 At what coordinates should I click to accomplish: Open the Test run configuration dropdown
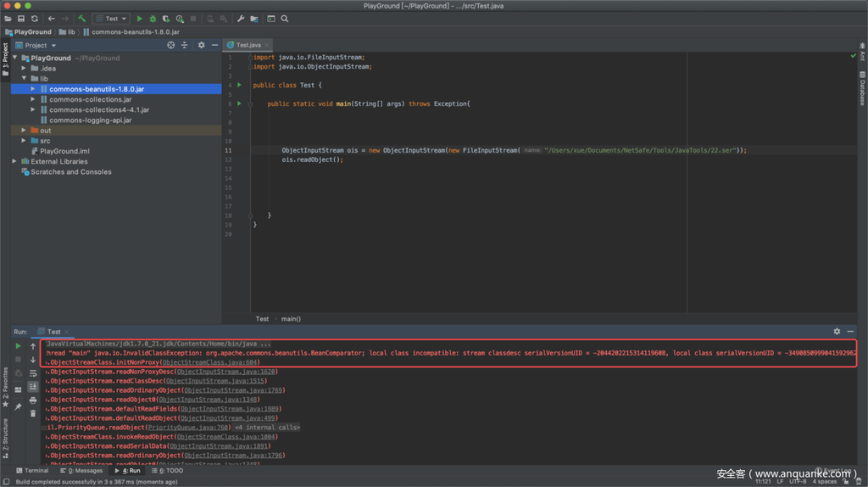(111, 19)
